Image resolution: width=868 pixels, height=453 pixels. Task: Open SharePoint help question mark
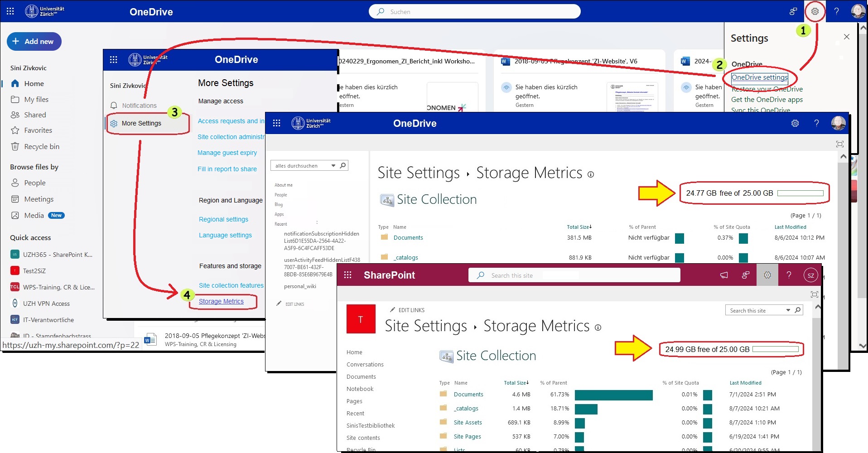[789, 275]
